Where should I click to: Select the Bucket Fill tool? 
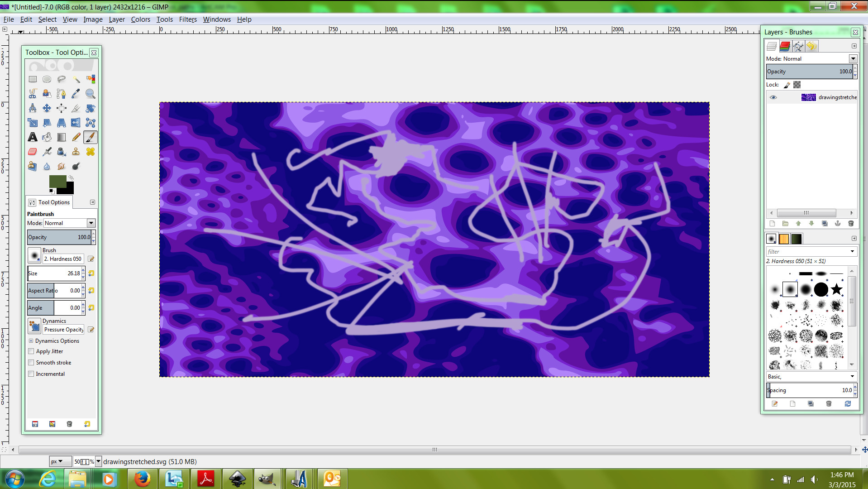47,137
